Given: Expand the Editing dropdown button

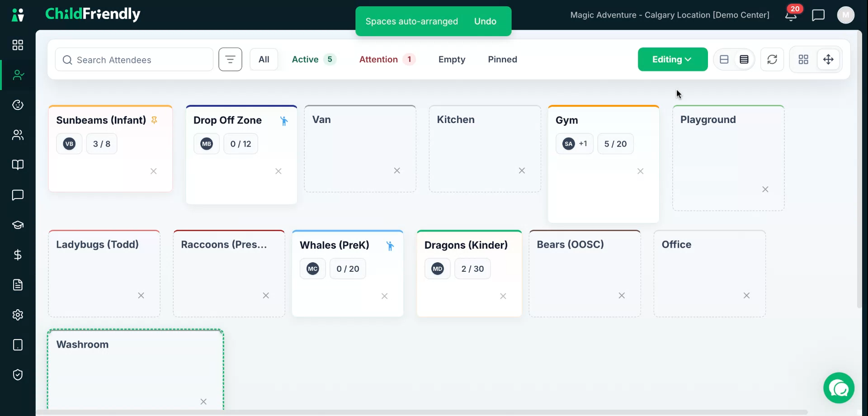Looking at the screenshot, I should click(673, 59).
